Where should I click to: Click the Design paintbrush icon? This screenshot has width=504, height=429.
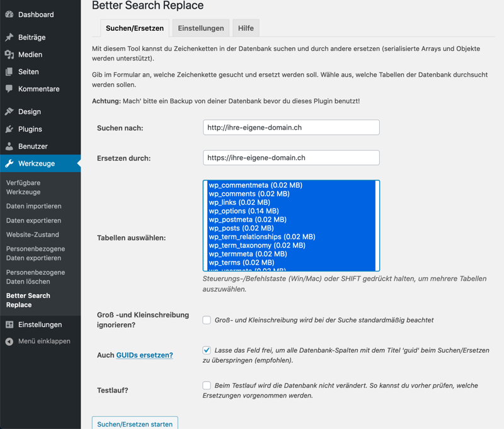pyautogui.click(x=9, y=112)
